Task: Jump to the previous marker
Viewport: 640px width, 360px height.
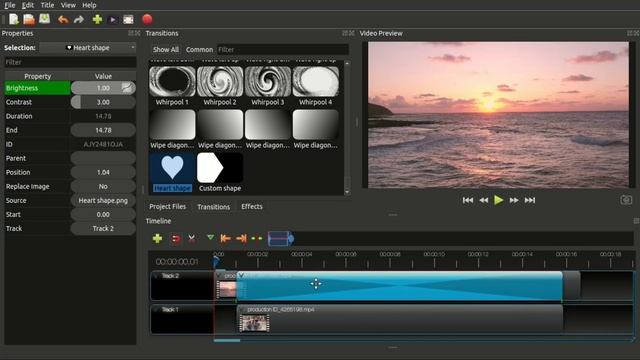Action: tap(225, 238)
